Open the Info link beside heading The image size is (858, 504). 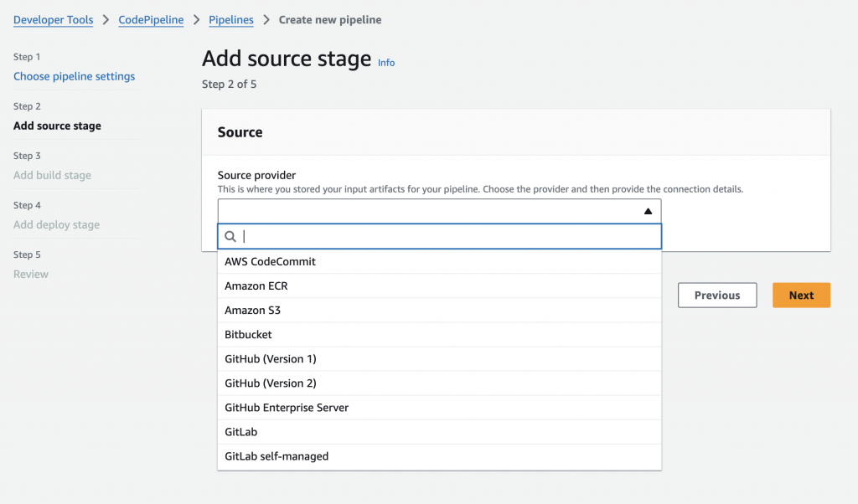(386, 63)
